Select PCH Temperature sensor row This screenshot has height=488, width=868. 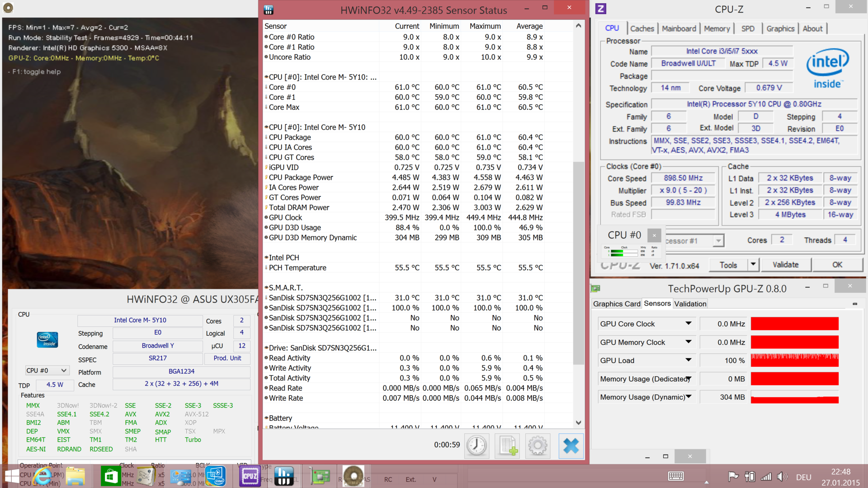[404, 268]
